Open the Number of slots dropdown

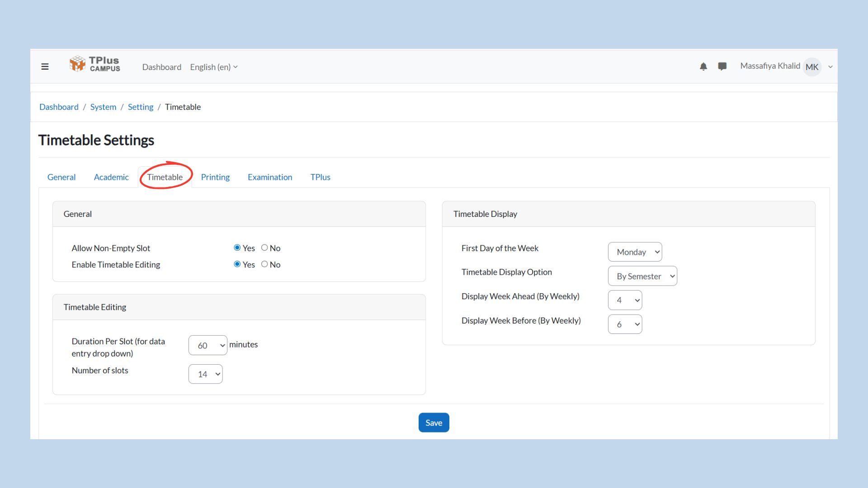(x=205, y=374)
